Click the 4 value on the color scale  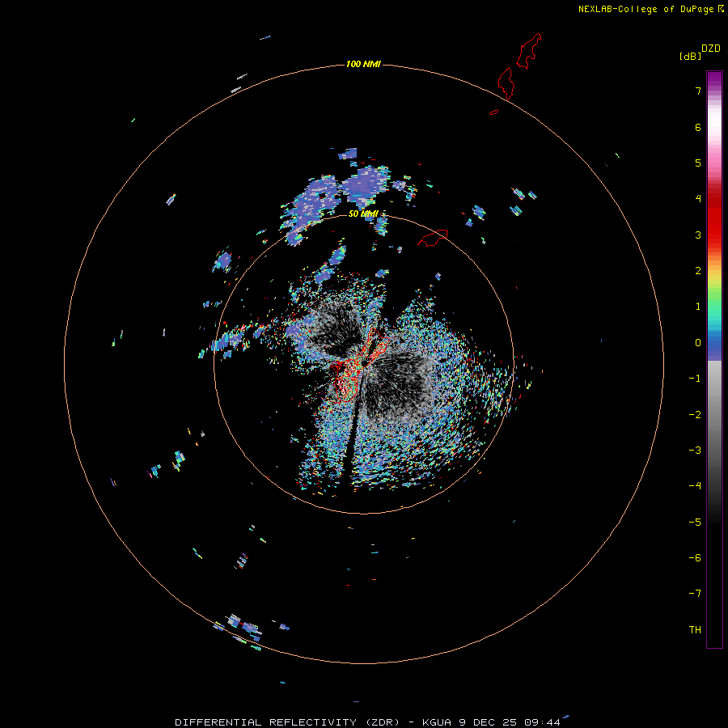click(698, 199)
